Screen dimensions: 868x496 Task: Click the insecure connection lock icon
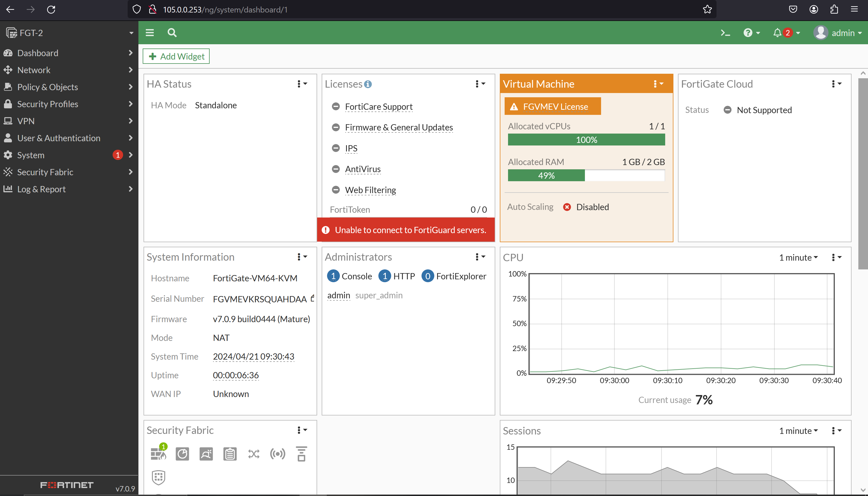coord(153,10)
